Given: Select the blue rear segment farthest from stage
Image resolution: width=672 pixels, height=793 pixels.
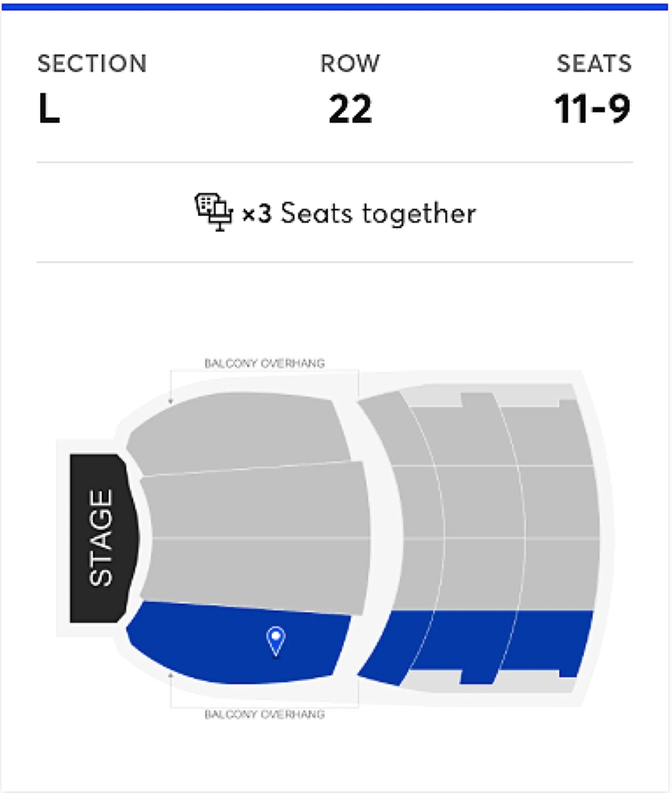Looking at the screenshot, I should pyautogui.click(x=553, y=639).
